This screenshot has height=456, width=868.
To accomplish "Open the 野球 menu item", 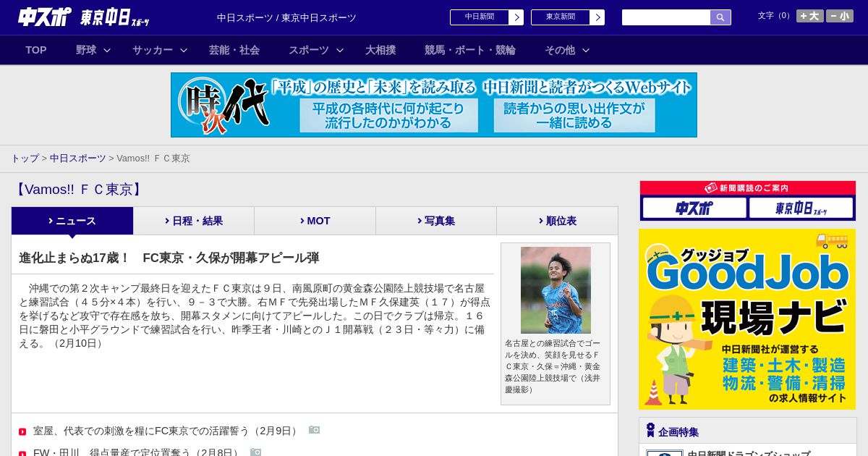I will click(x=86, y=50).
